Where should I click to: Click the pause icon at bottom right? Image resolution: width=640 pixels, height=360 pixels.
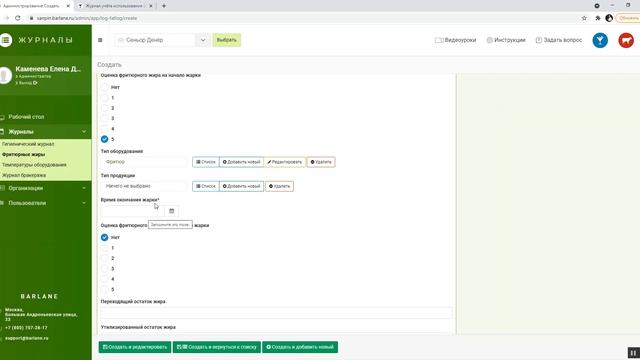point(633,352)
